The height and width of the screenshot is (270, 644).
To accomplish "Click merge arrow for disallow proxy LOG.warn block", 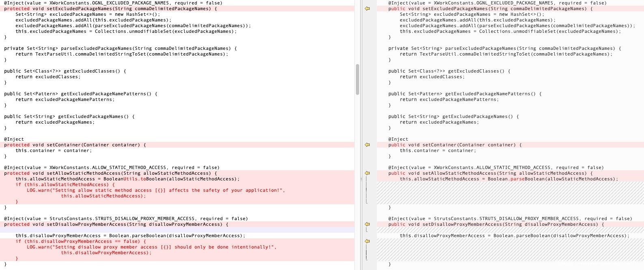I will (x=367, y=241).
